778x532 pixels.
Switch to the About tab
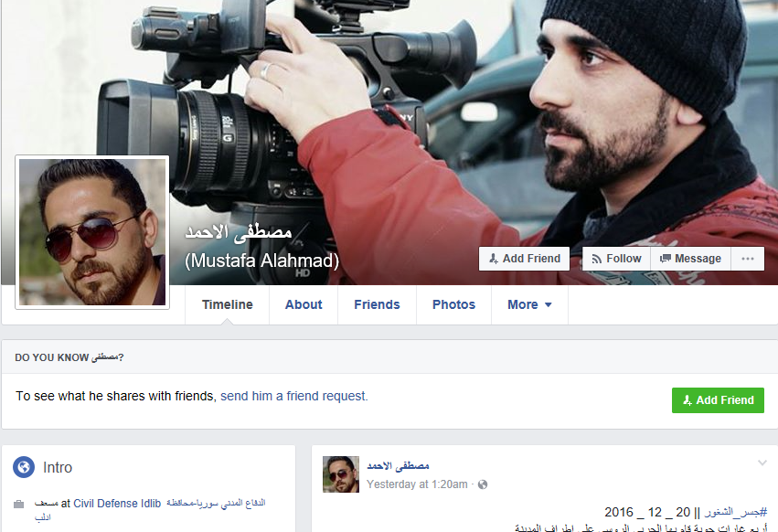click(304, 305)
